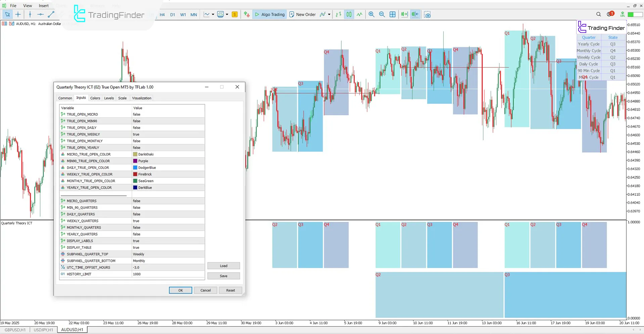Open the indicators dropdown arrow
The image size is (644, 334).
point(227,14)
